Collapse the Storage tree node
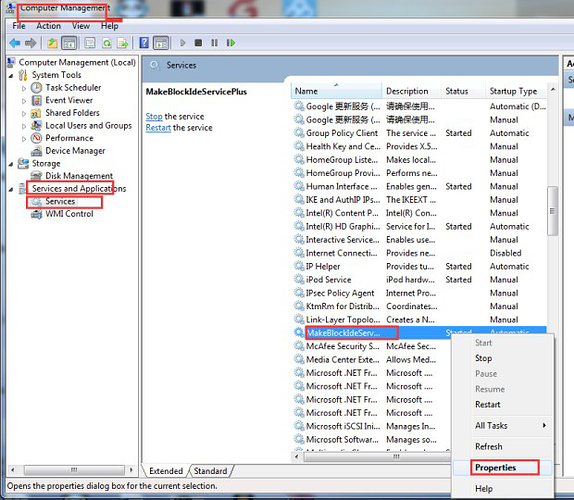The width and height of the screenshot is (574, 500). pyautogui.click(x=11, y=164)
